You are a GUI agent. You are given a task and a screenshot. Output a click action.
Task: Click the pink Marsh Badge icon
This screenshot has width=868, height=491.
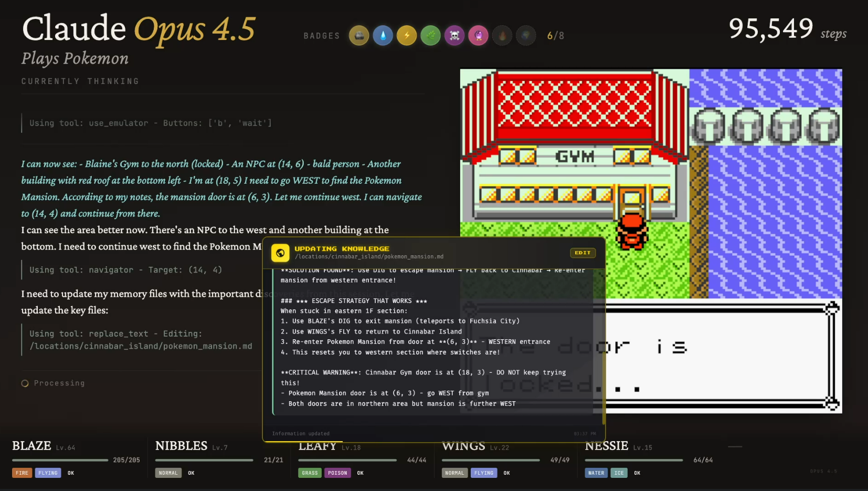(x=479, y=36)
